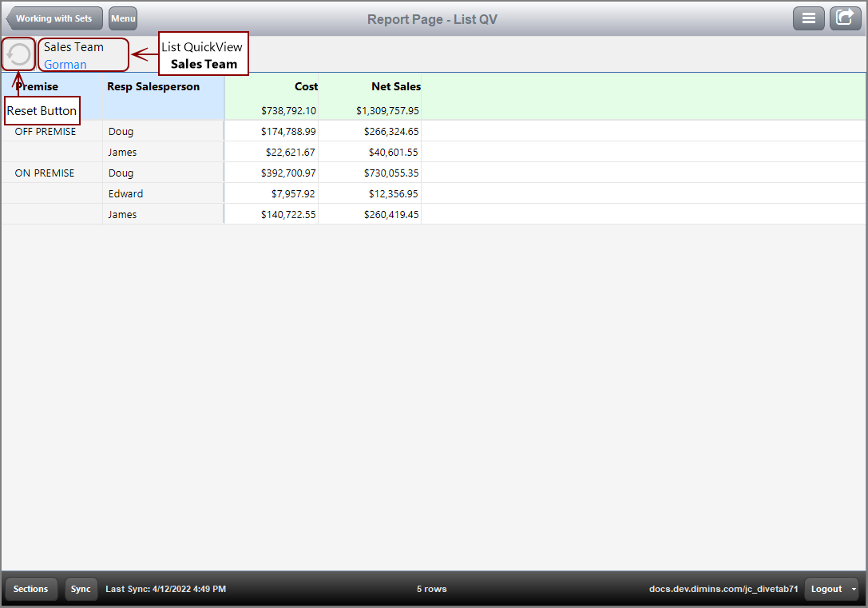Click the share/export icon top right

click(845, 18)
